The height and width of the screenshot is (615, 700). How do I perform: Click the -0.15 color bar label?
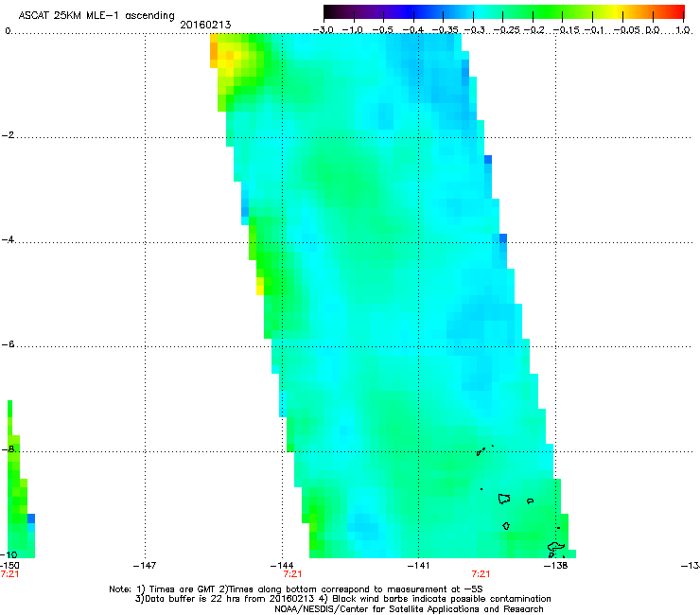567,30
